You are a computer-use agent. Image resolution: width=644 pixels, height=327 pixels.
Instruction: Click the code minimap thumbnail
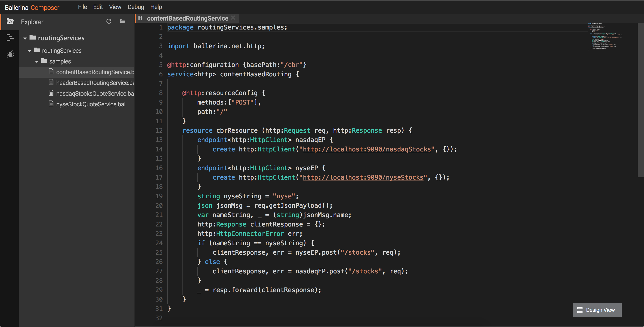point(605,36)
